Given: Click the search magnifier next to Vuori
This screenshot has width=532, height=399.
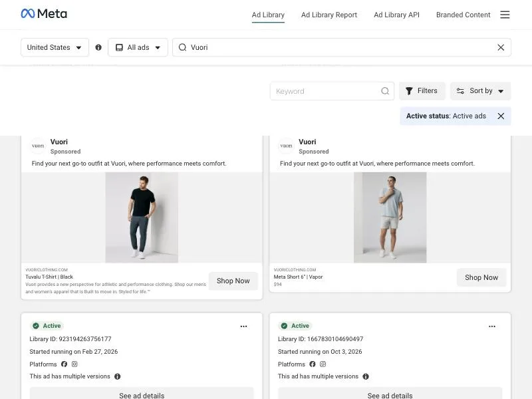Looking at the screenshot, I should 182,47.
